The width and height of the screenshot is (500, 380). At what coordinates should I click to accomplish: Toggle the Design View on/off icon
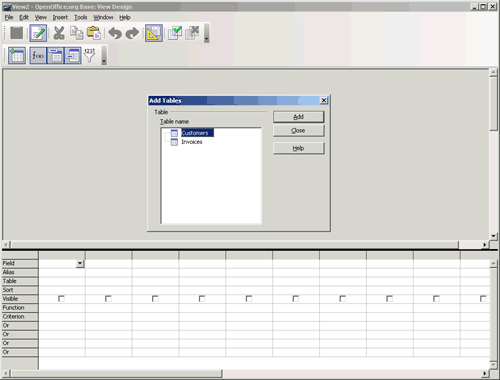pos(154,33)
